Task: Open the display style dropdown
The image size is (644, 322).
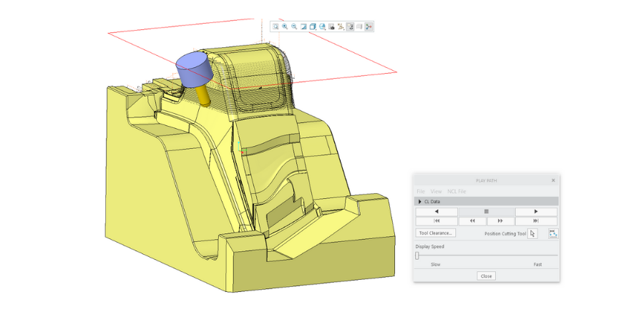Action: coord(313,26)
